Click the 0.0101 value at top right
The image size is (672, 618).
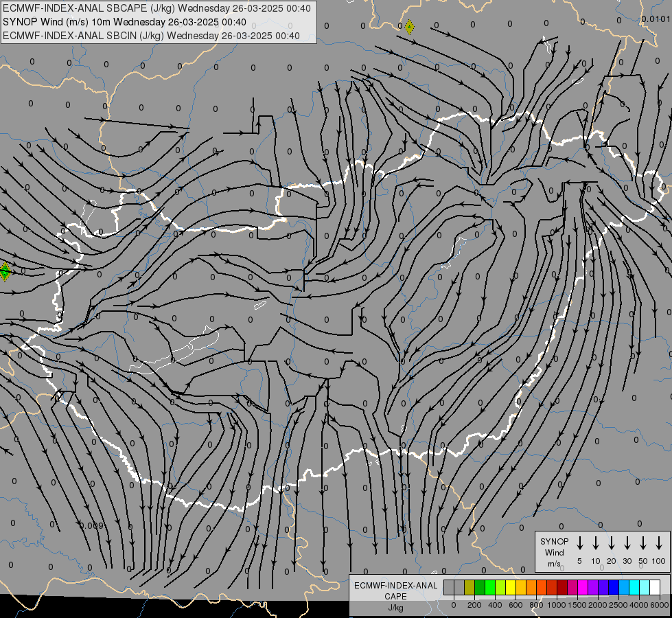pyautogui.click(x=656, y=19)
